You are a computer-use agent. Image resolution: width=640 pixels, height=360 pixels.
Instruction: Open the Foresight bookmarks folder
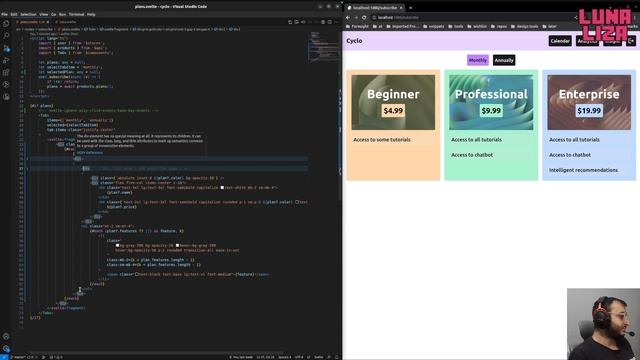pyautogui.click(x=357, y=26)
